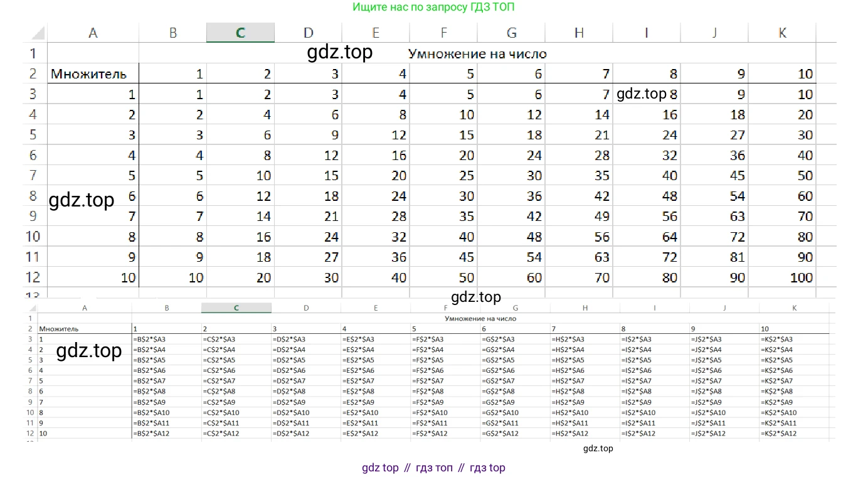This screenshot has height=477, width=868.
Task: Click the large 'Умножение на число' title cell in values sheet
Action: [477, 53]
